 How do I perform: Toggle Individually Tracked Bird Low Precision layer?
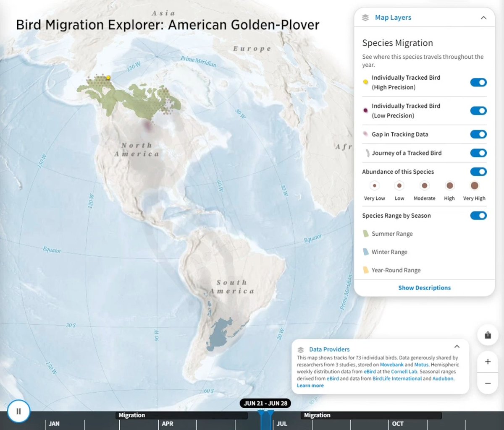click(478, 111)
